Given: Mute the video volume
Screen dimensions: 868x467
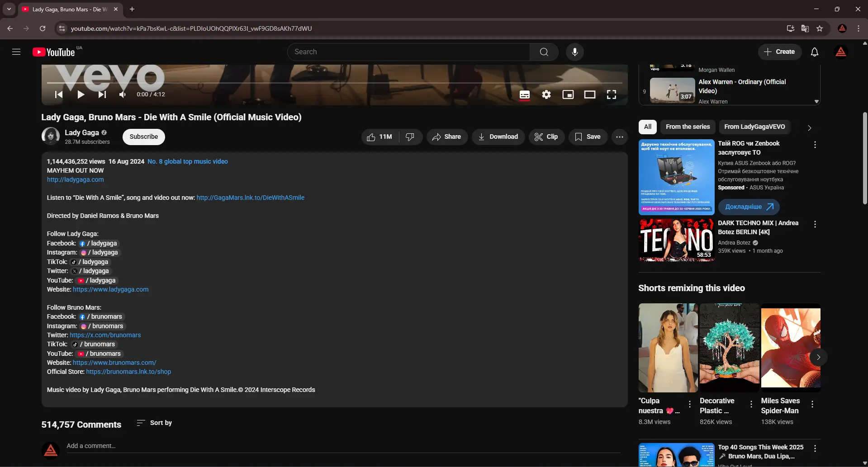Looking at the screenshot, I should coord(122,94).
